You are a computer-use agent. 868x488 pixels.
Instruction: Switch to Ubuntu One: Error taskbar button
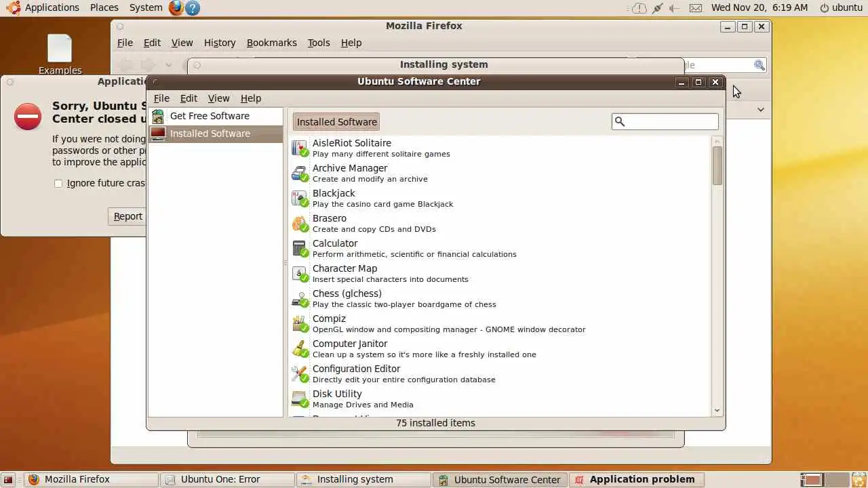(228, 479)
